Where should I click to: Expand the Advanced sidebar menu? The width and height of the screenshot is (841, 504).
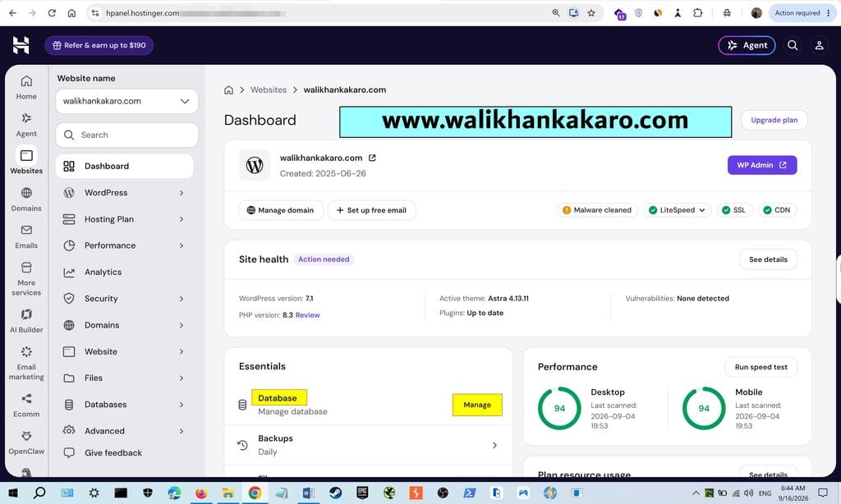click(182, 431)
